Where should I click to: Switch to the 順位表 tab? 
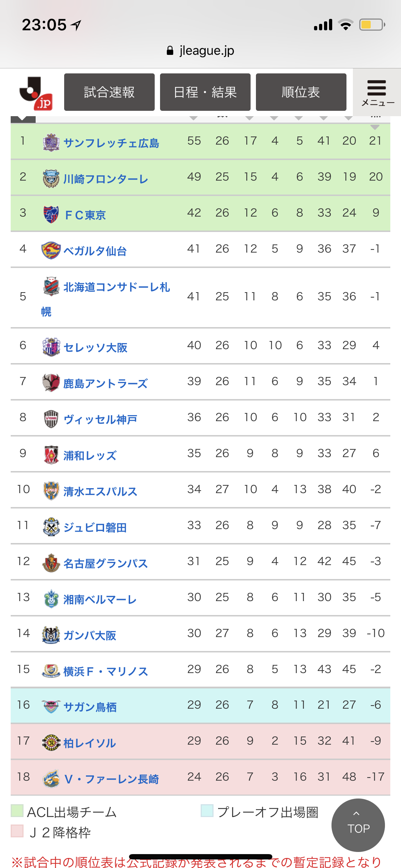[x=301, y=92]
